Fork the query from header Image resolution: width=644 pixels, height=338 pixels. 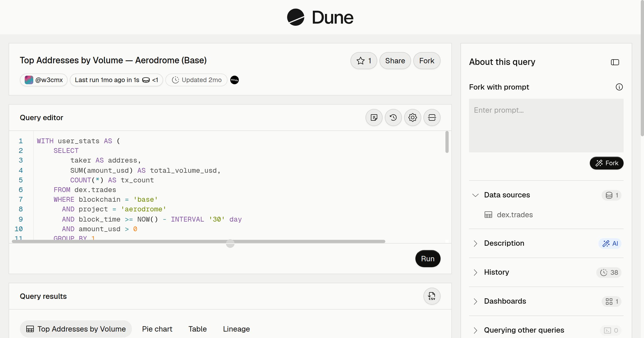(427, 61)
